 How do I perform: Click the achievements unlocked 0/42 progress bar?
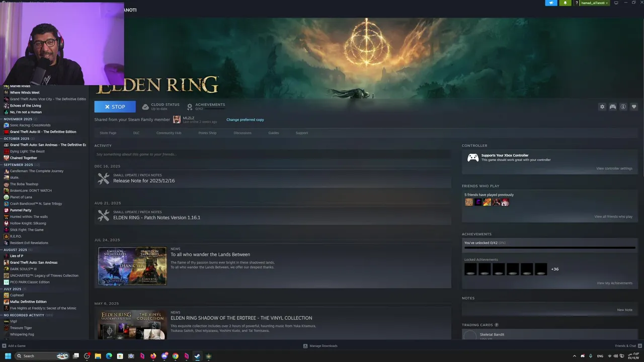pos(550,247)
